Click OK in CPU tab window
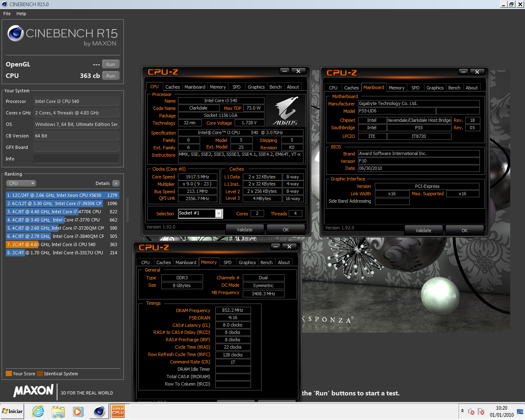This screenshot has height=420, width=525. [286, 230]
